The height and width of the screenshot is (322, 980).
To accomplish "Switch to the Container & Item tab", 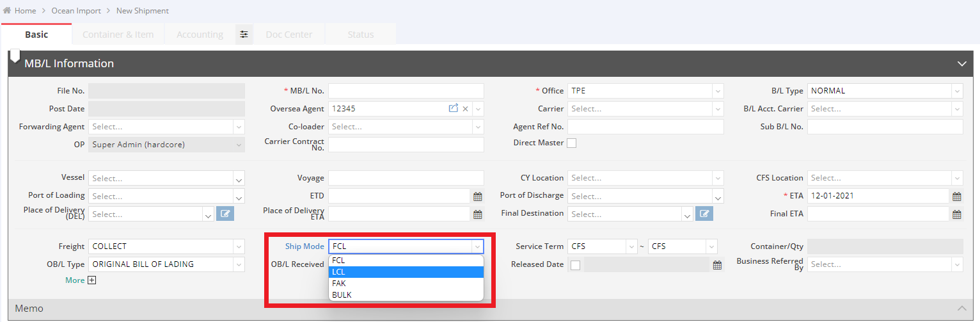I will coord(118,35).
